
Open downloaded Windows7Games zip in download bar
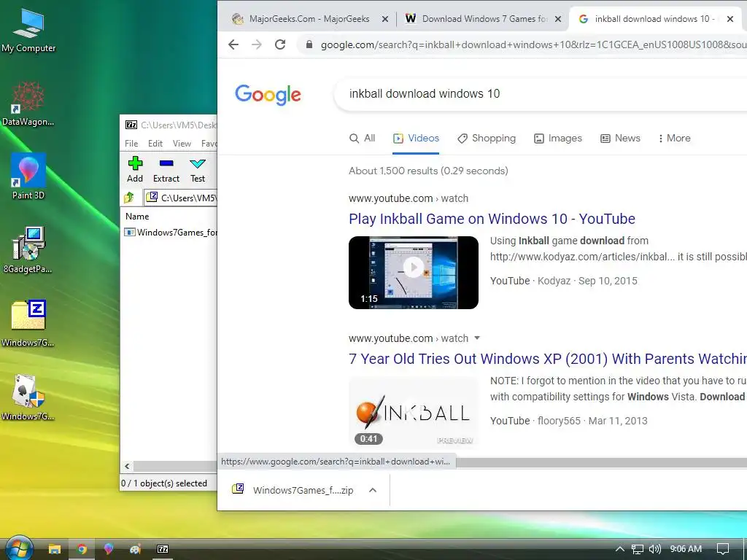tap(294, 490)
